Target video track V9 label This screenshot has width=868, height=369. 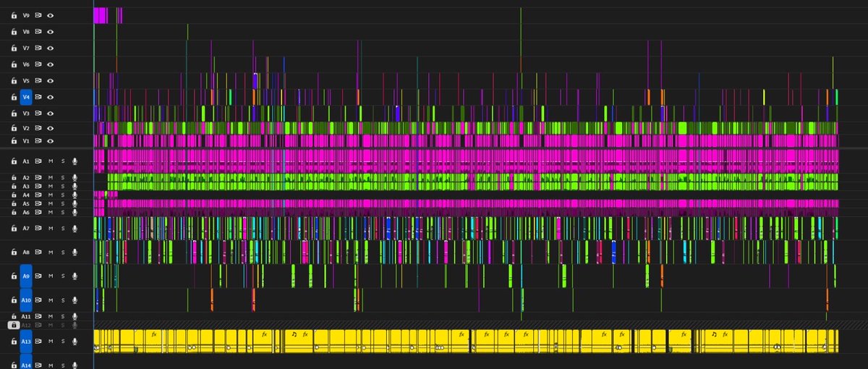click(26, 15)
